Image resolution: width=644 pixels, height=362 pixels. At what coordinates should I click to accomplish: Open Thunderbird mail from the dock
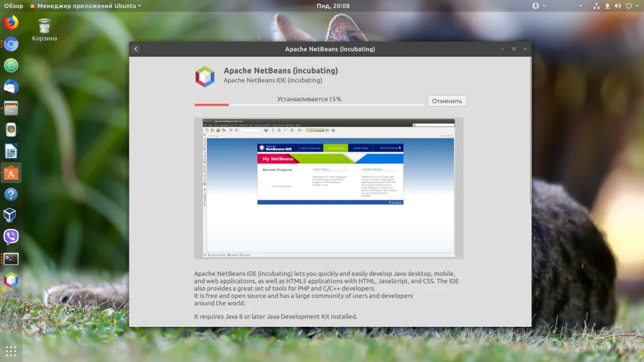11,87
